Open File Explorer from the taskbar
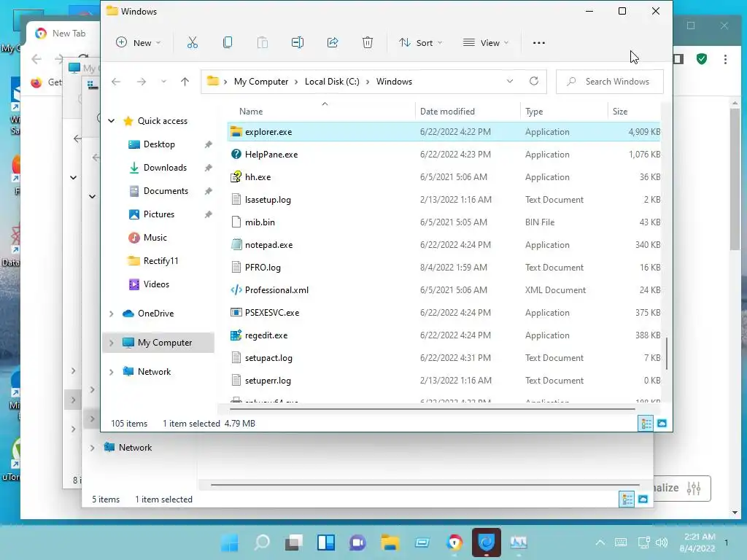747x560 pixels. (x=390, y=542)
